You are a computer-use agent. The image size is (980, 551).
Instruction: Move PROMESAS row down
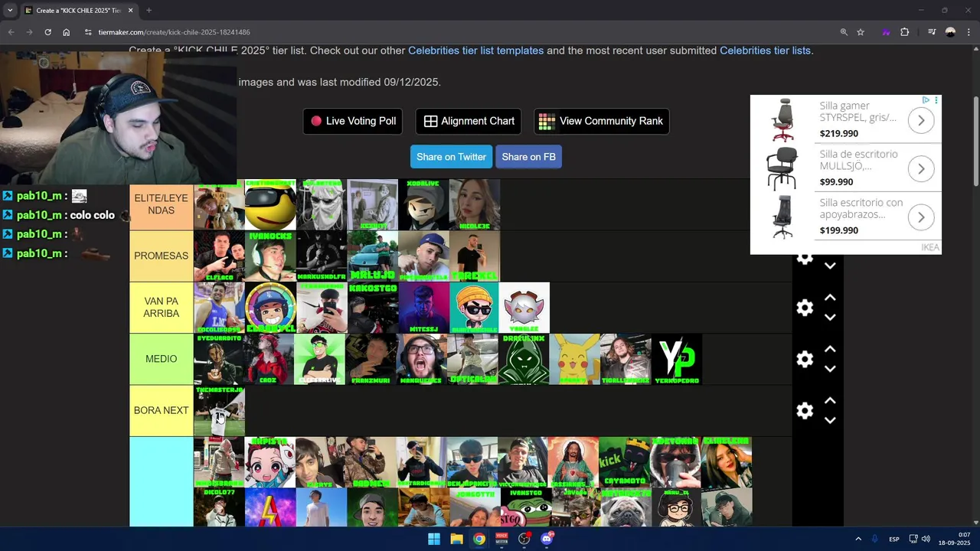830,266
